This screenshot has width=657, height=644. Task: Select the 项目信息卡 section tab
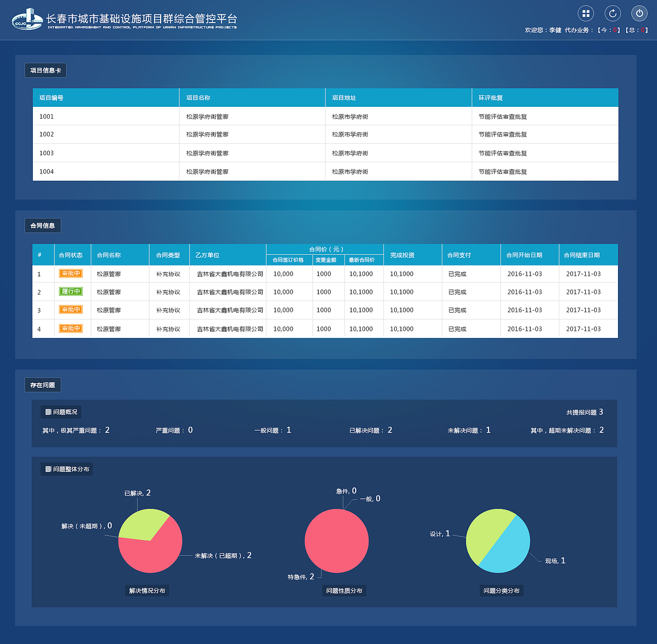(x=45, y=70)
